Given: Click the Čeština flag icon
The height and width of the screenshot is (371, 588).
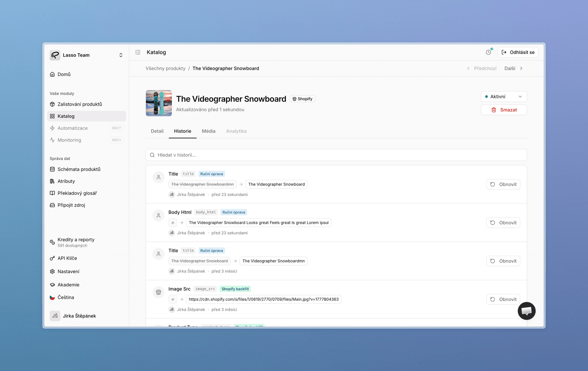Looking at the screenshot, I should point(52,297).
